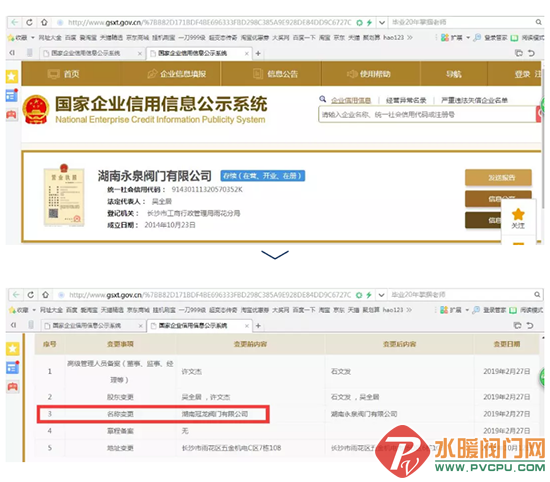
Task: Click the URL field in company-profile window
Action: (x=209, y=22)
